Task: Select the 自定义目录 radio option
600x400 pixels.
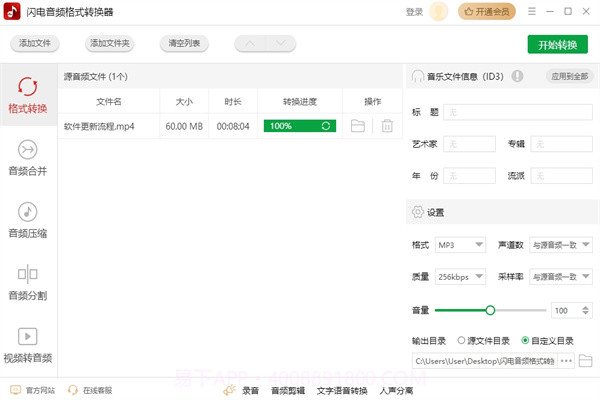Action: [526, 340]
